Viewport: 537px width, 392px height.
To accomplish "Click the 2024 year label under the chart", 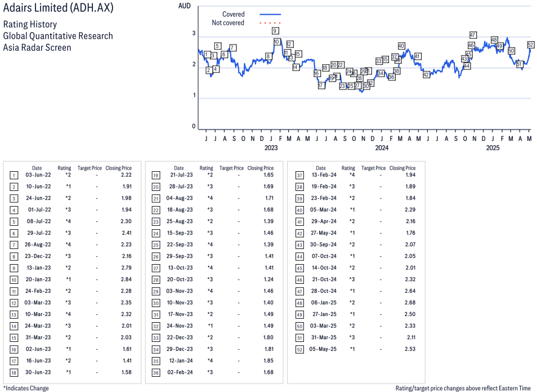I will point(382,148).
